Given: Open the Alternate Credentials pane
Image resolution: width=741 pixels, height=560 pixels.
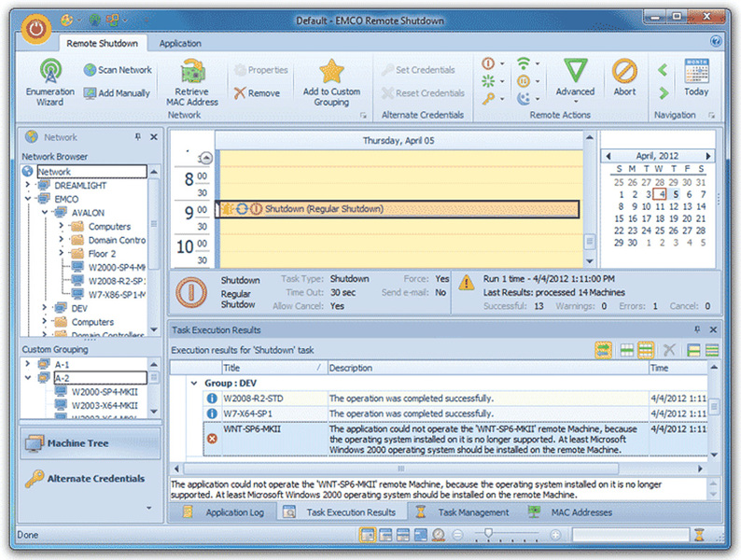Looking at the screenshot, I should [x=91, y=479].
